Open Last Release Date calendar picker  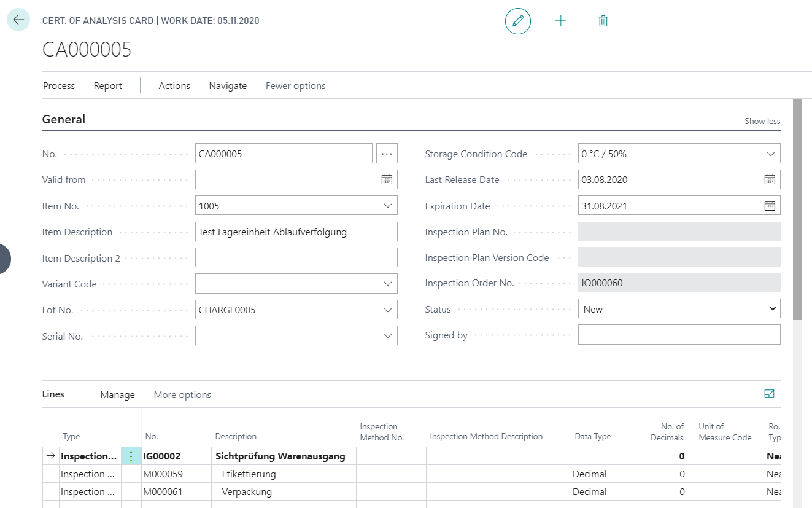770,180
